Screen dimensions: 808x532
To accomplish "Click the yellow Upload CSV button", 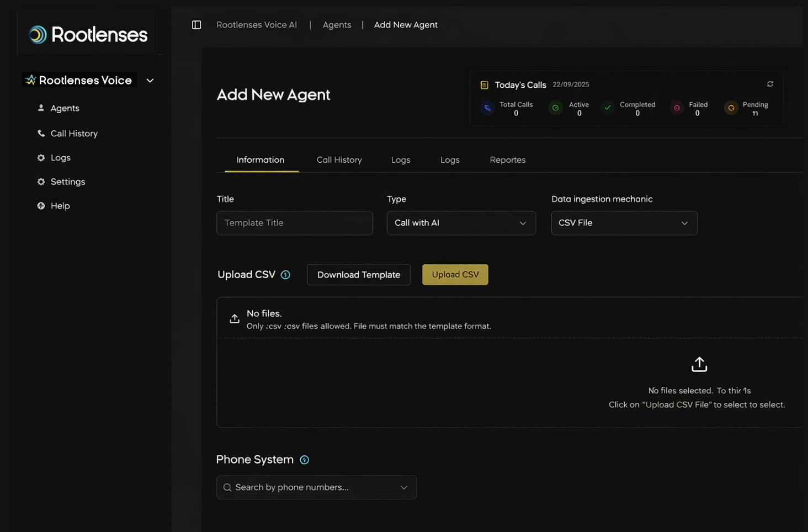I will (455, 275).
